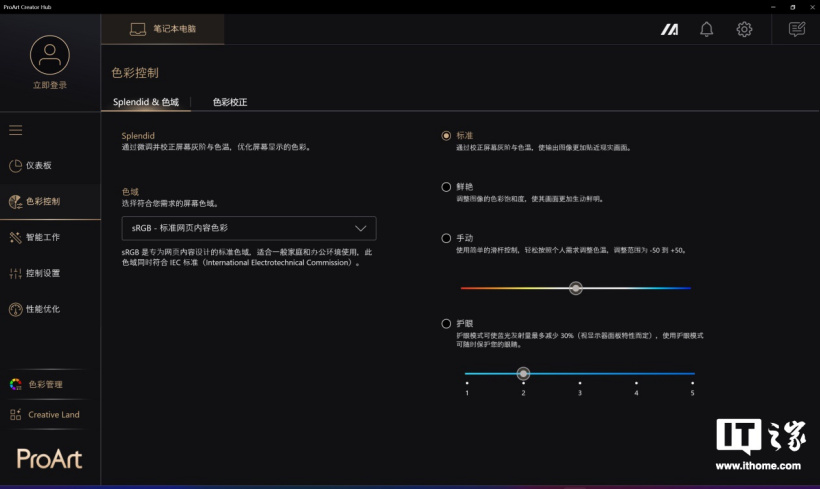Select the 标准 radio button
820x489 pixels.
tap(446, 135)
